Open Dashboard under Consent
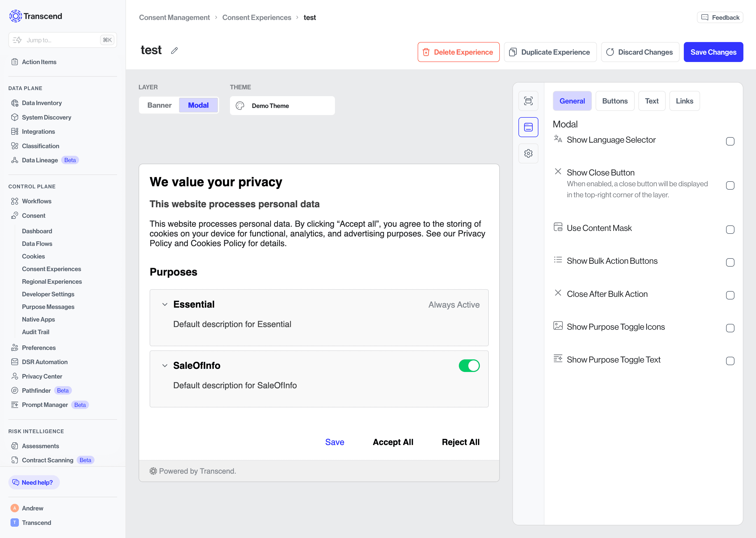The image size is (756, 538). tap(37, 231)
